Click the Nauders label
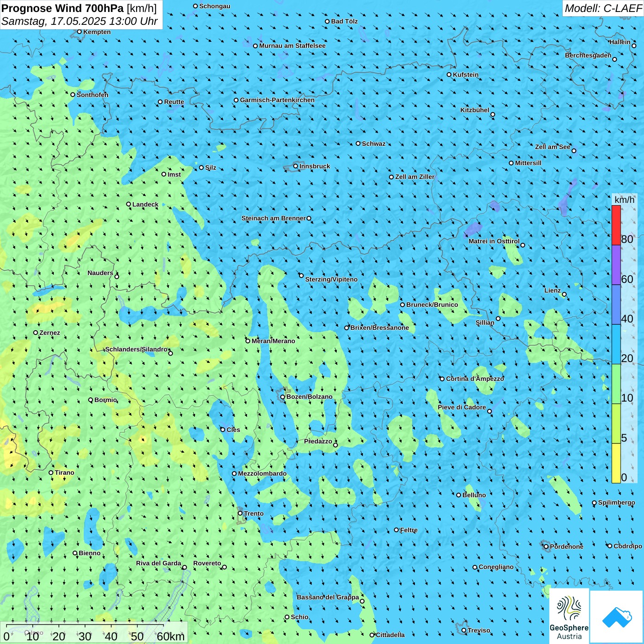The height and width of the screenshot is (644, 644). pyautogui.click(x=100, y=273)
